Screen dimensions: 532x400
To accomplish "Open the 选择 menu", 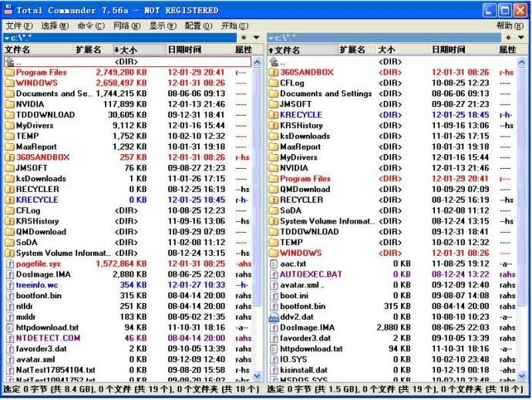I will coord(55,25).
